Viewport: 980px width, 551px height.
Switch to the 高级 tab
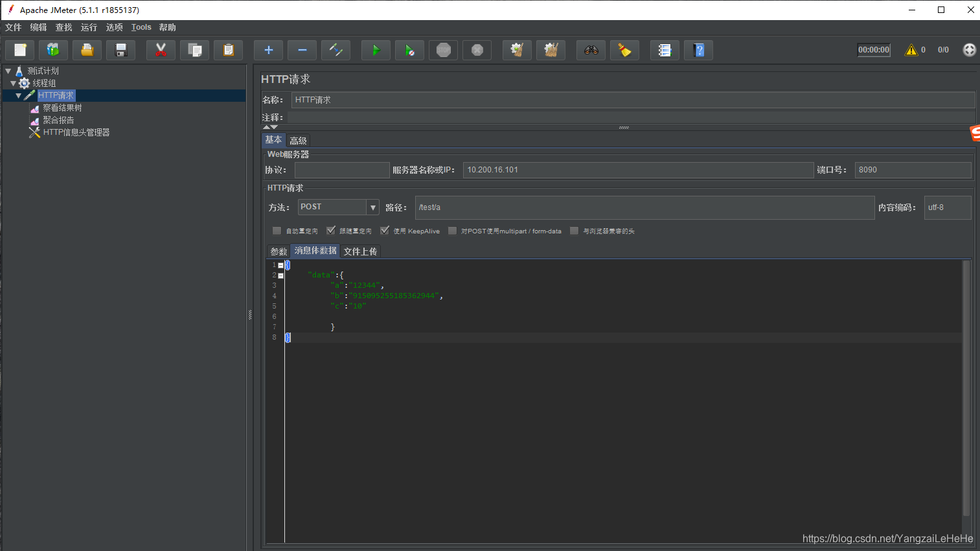click(298, 141)
